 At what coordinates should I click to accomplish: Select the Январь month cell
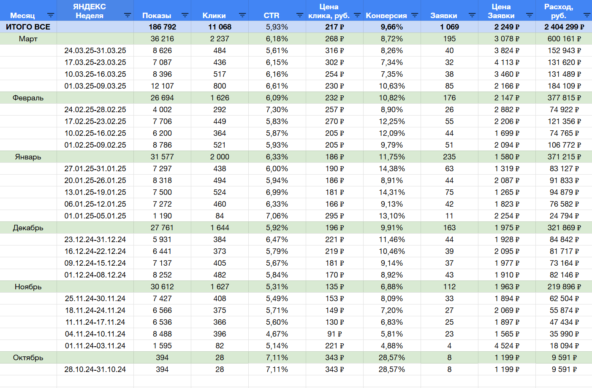(28, 157)
